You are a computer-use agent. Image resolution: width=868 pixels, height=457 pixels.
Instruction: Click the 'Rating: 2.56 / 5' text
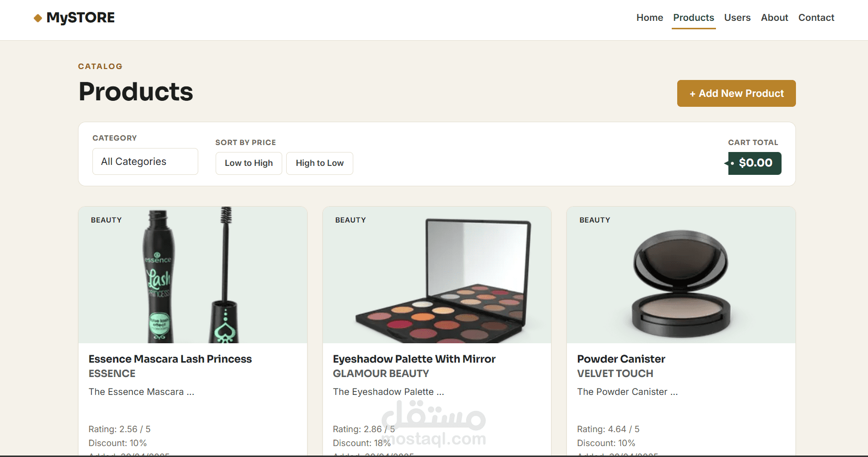coord(120,429)
